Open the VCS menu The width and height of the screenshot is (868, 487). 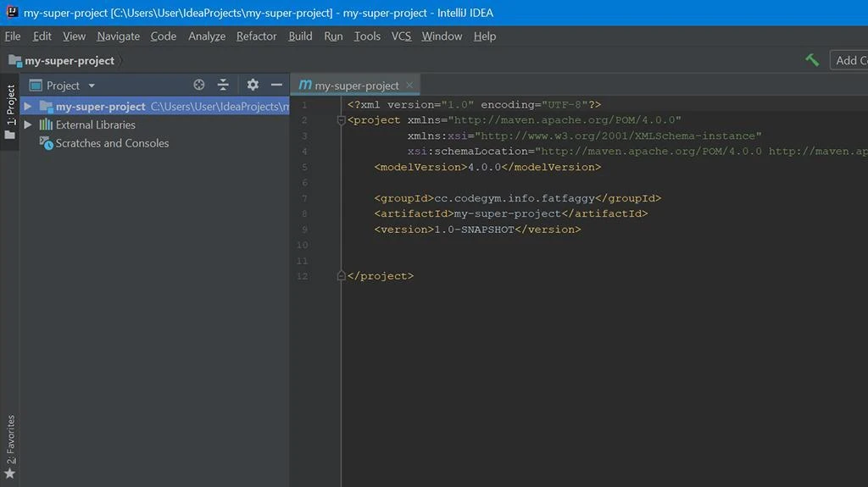click(401, 36)
